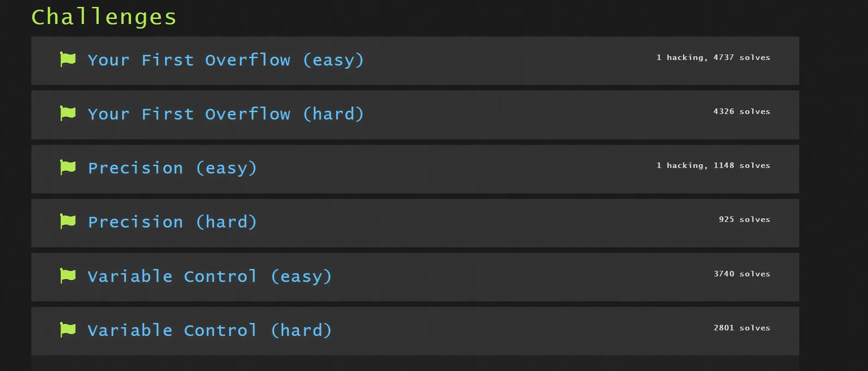The image size is (868, 371).
Task: Click flag icon beside Your First Overflow (hard)
Action: click(68, 114)
